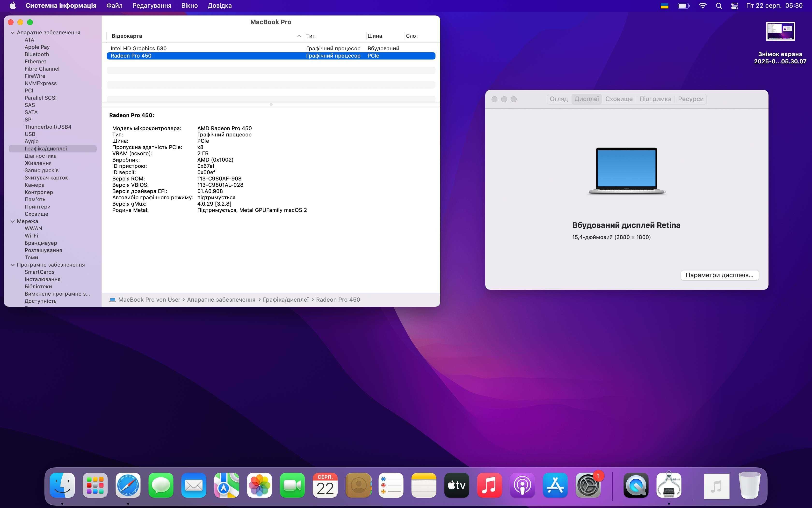812x508 pixels.
Task: Click Апаратне забезпечення in the path bar
Action: 221,300
